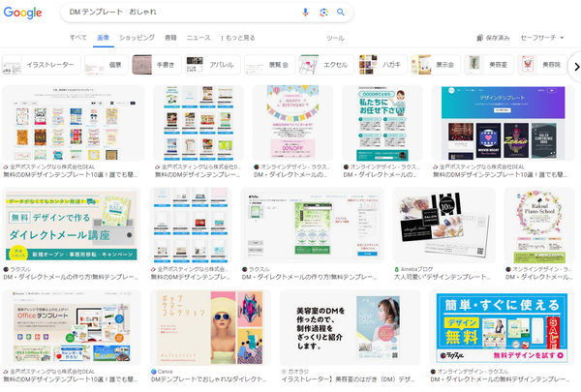581x392 pixels.
Task: Open purple デザインテンプレート page thumbnail
Action: pos(503,123)
